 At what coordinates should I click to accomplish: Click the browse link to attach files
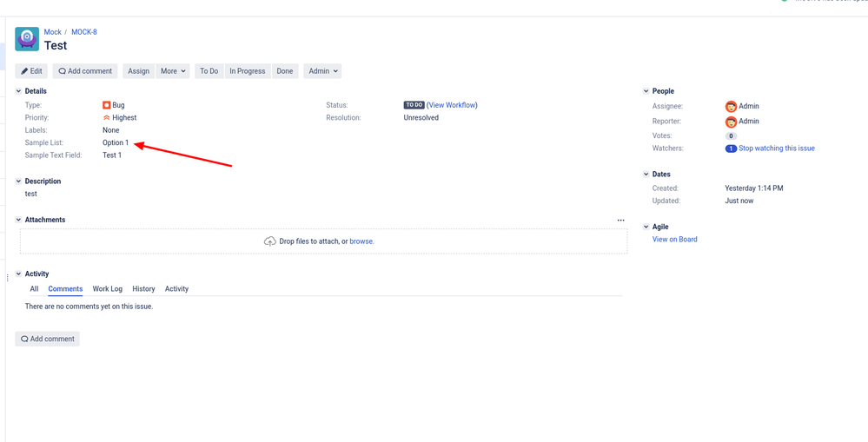click(361, 241)
